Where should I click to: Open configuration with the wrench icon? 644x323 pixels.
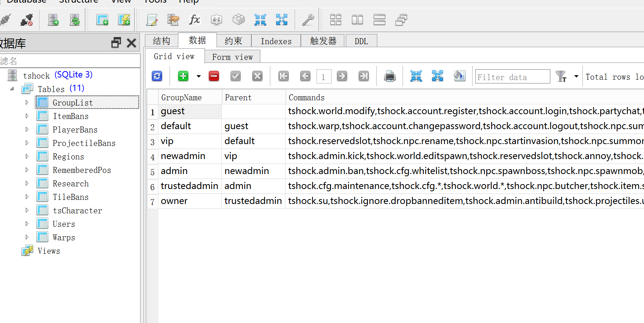308,20
